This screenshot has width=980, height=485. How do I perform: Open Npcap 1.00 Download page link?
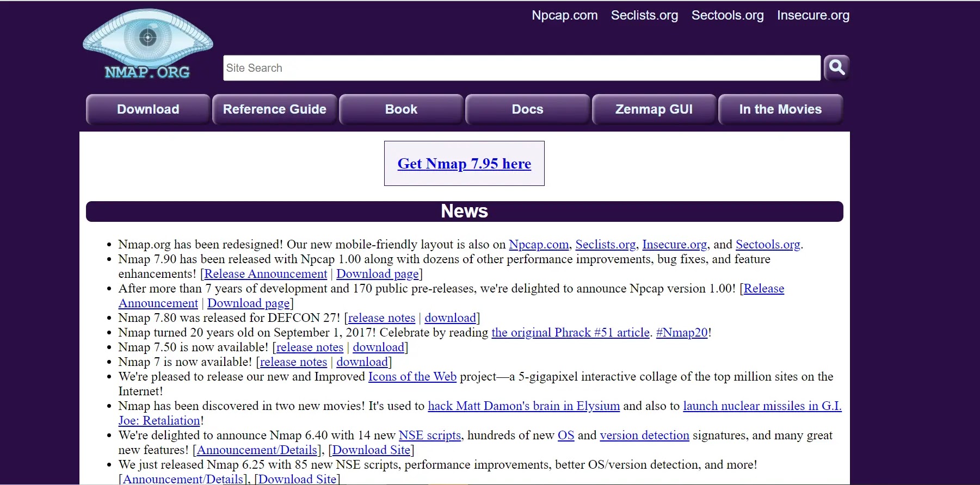coord(249,303)
